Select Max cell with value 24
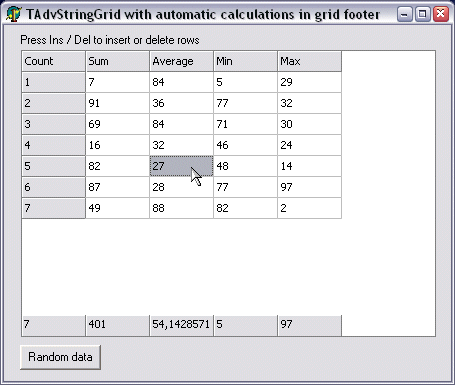Screen dimensions: 455x385 (309, 145)
